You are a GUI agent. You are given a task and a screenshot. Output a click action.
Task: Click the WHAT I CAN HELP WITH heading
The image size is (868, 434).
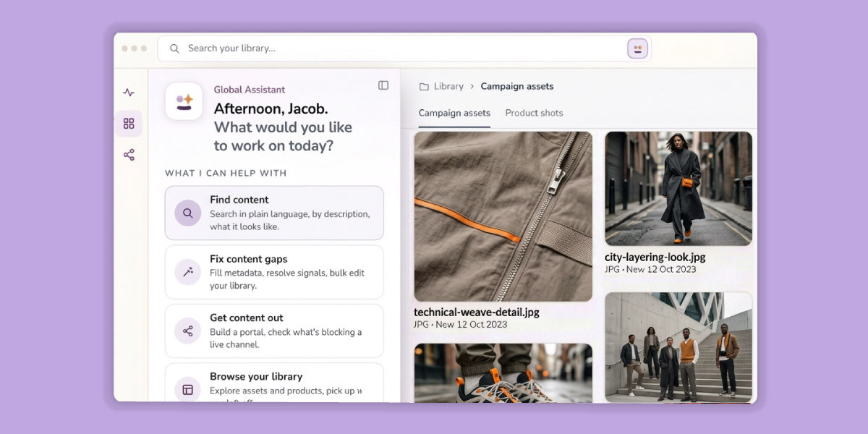click(226, 174)
